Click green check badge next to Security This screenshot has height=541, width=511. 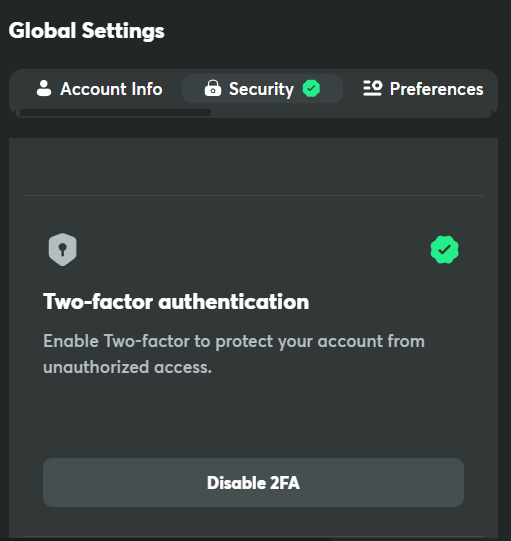[x=311, y=89]
